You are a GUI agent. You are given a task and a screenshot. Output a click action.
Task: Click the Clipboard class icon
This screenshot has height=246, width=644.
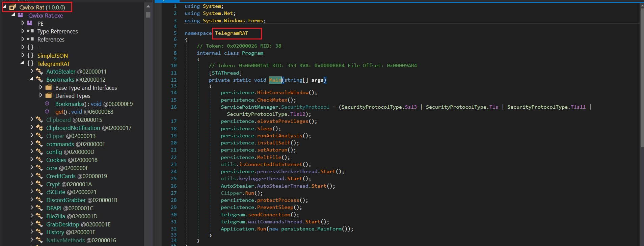(x=39, y=119)
